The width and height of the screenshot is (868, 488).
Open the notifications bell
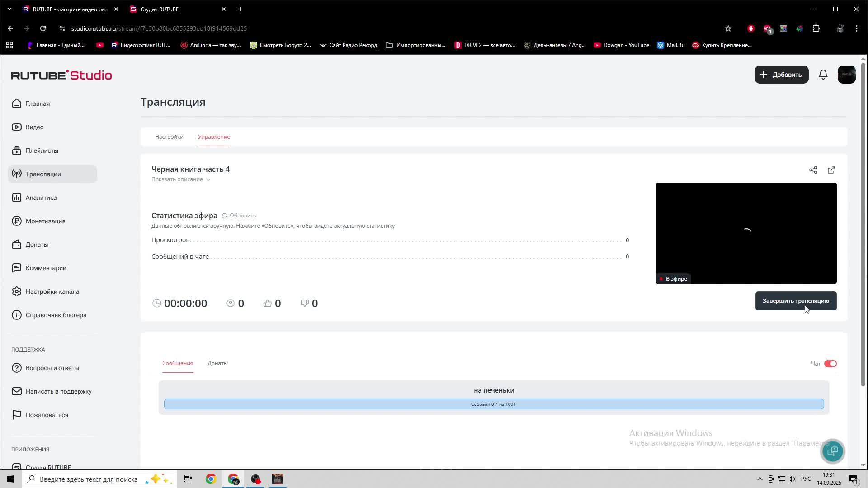pyautogui.click(x=823, y=75)
